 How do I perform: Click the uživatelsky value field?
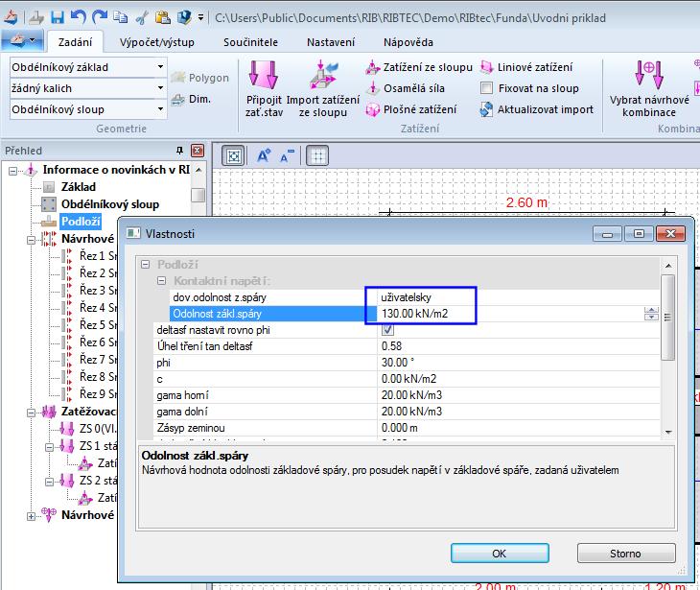pos(518,297)
